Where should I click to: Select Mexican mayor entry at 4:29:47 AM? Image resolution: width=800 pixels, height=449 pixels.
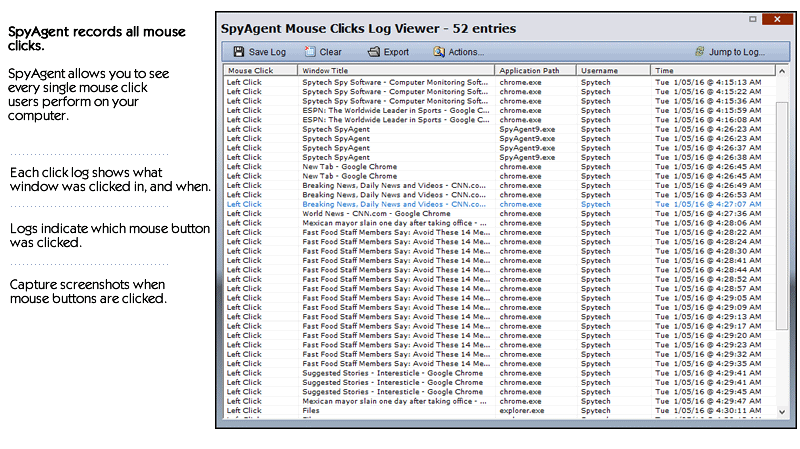pos(499,401)
